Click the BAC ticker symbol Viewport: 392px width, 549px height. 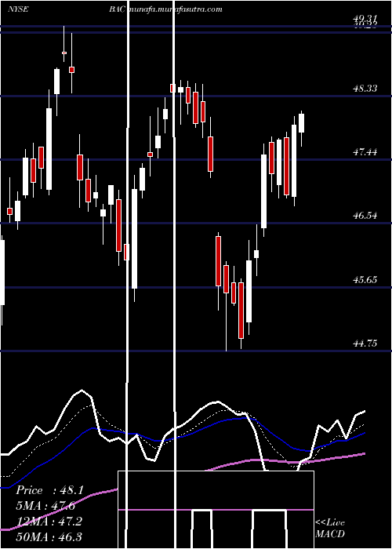(118, 9)
